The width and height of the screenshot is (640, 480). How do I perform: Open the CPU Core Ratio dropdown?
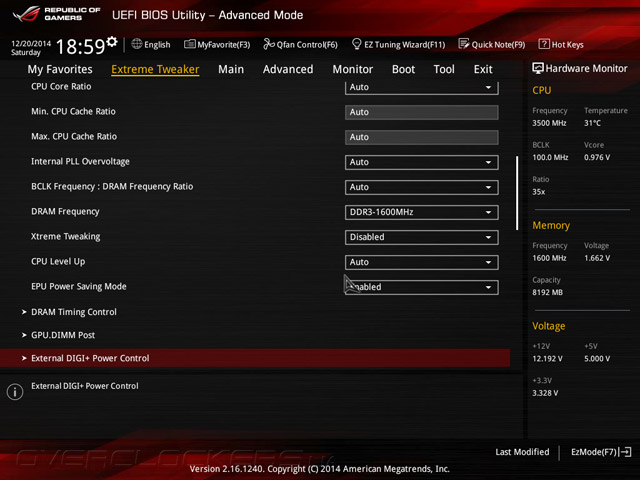pos(421,87)
